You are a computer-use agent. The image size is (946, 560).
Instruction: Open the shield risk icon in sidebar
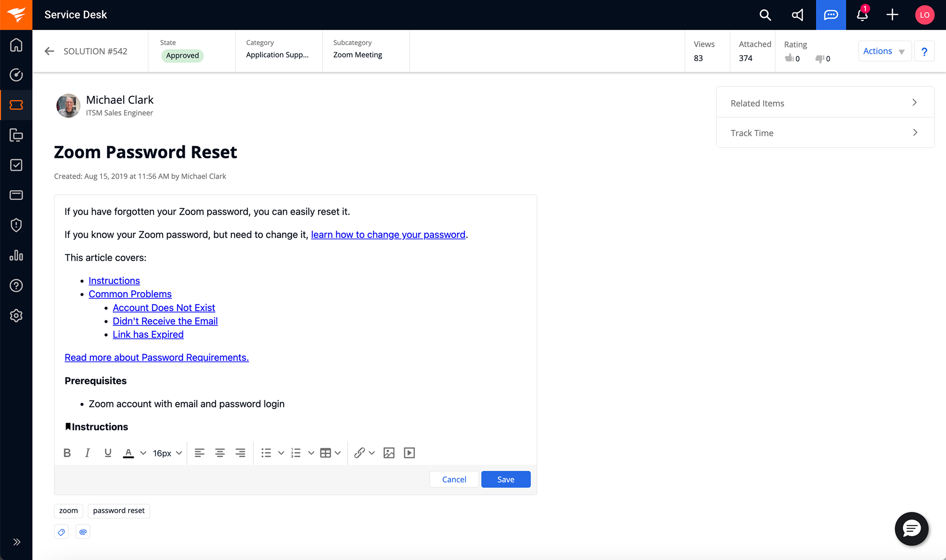16,225
